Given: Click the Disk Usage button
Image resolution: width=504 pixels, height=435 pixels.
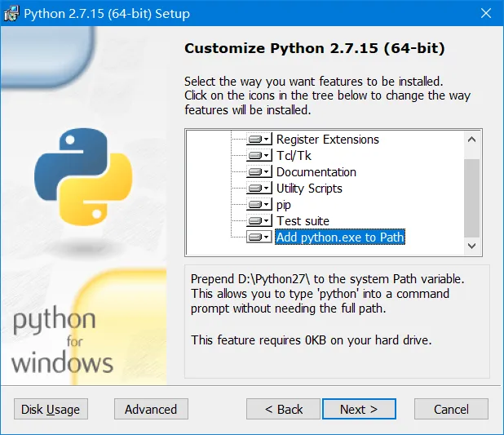Looking at the screenshot, I should (51, 409).
